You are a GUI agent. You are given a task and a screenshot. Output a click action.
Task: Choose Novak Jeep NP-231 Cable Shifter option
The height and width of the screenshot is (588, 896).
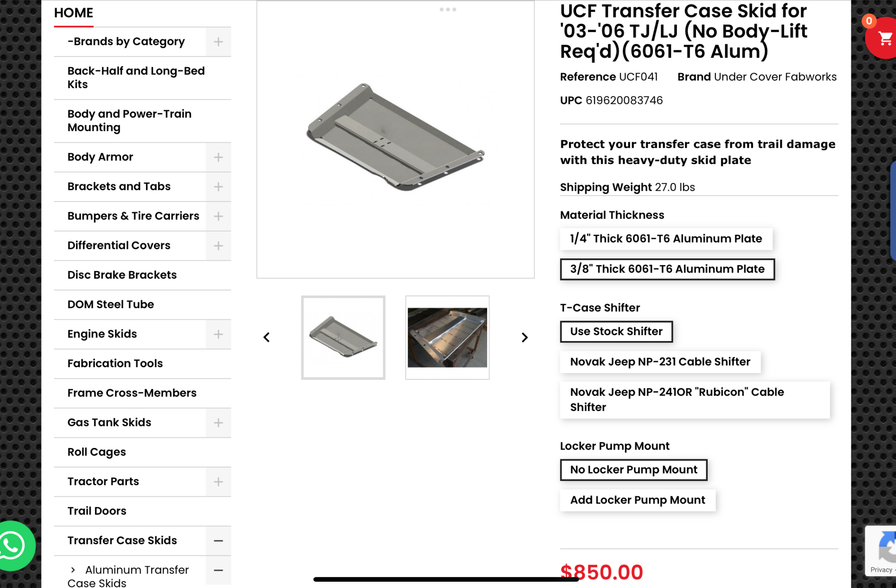tap(660, 362)
